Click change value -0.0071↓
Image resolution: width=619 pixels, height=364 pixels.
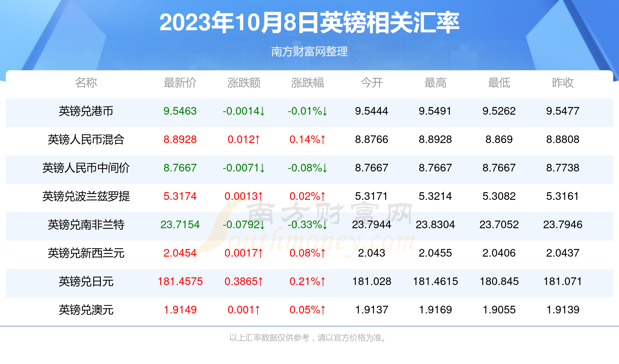tap(244, 168)
